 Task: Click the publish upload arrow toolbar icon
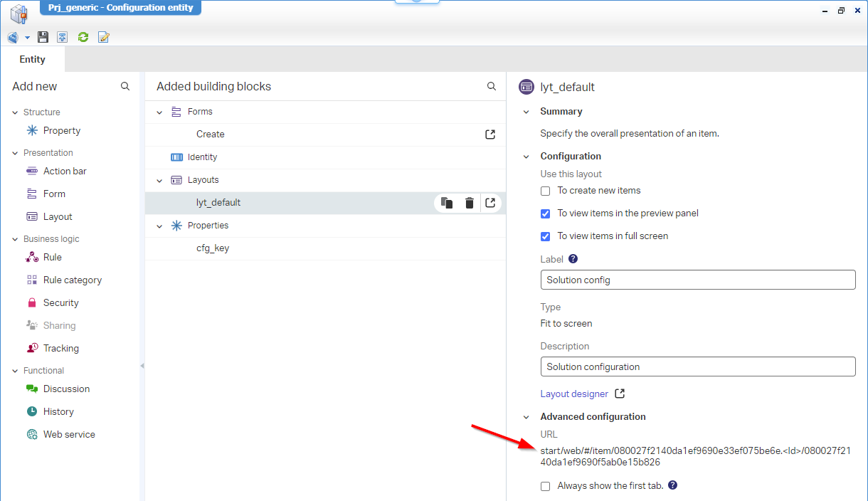[x=63, y=37]
